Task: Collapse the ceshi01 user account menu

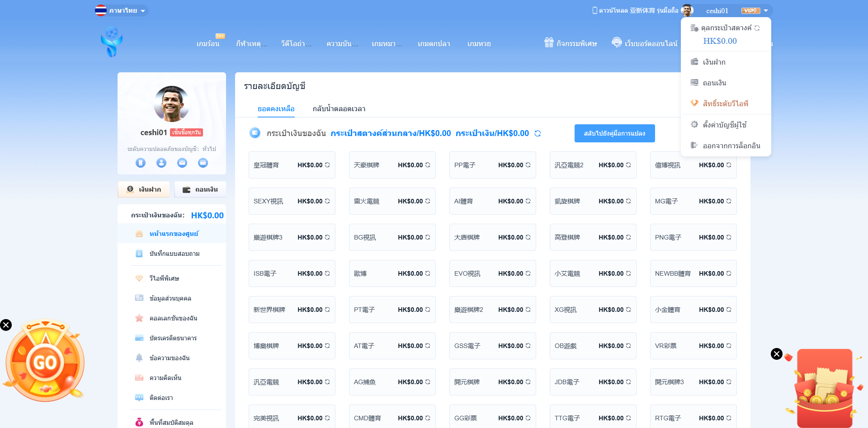Action: (766, 10)
